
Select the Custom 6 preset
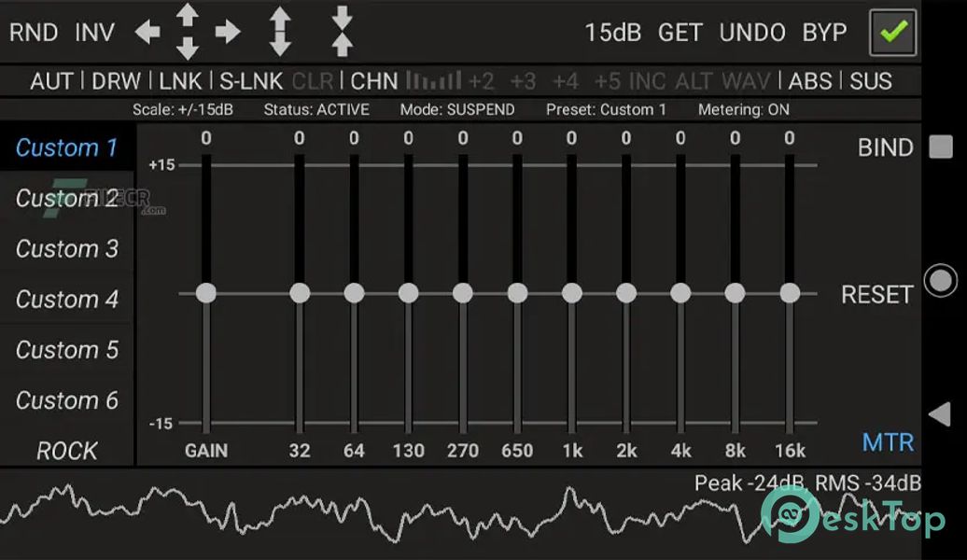tap(66, 400)
